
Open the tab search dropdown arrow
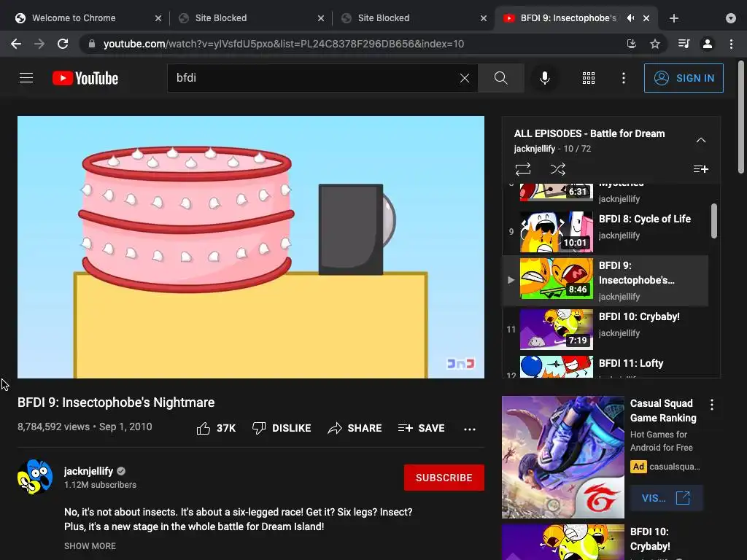[730, 18]
